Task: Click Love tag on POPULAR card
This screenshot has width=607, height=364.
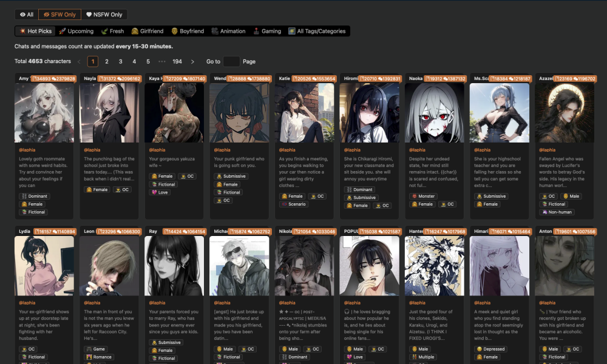Action: 354,357
